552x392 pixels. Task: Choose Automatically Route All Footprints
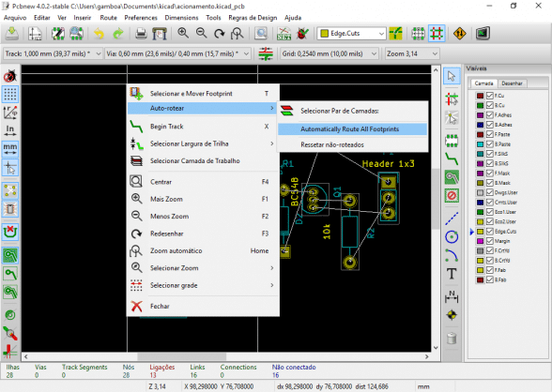(352, 129)
